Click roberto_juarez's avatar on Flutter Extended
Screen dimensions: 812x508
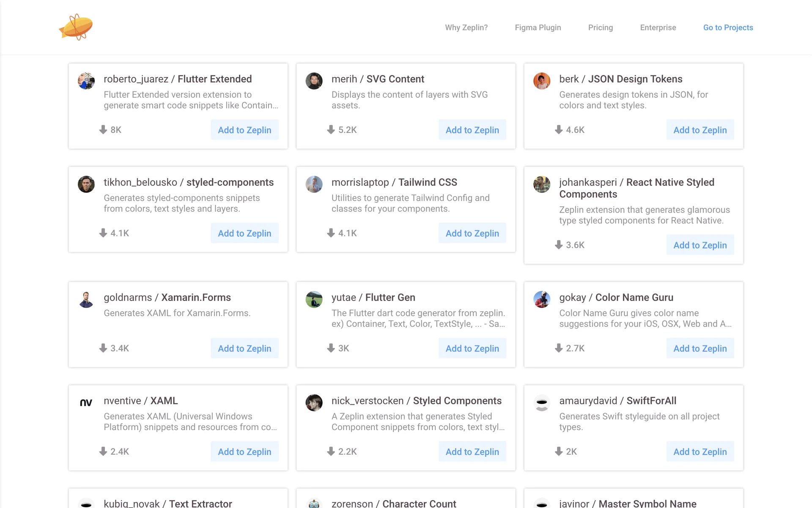(x=86, y=81)
